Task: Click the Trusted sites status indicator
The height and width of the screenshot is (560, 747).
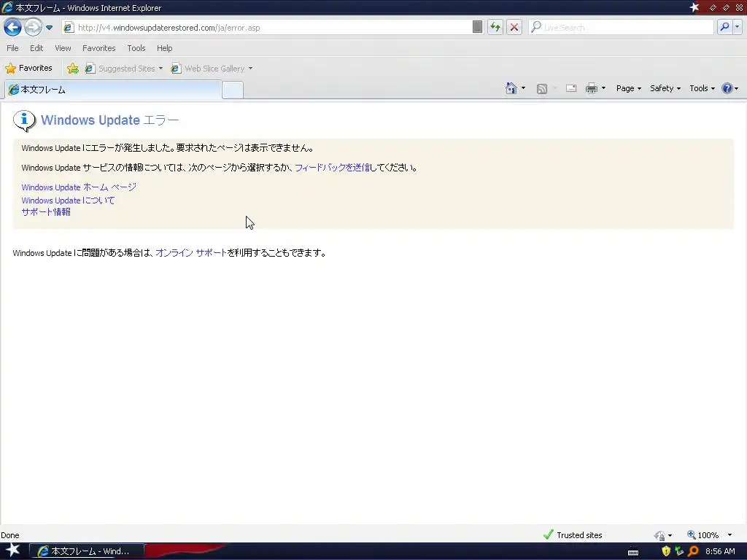Action: [573, 534]
